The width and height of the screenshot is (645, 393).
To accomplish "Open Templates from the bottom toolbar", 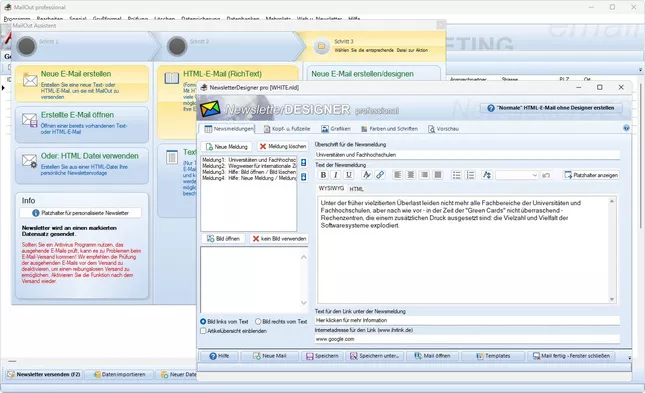I will pos(493,356).
